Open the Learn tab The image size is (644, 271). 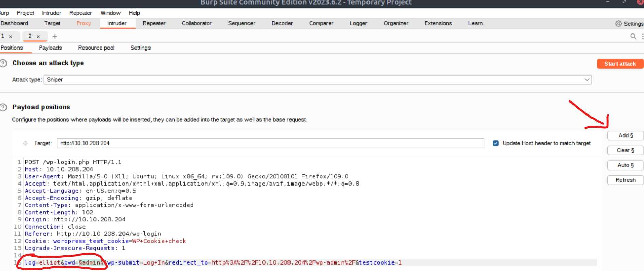[476, 23]
